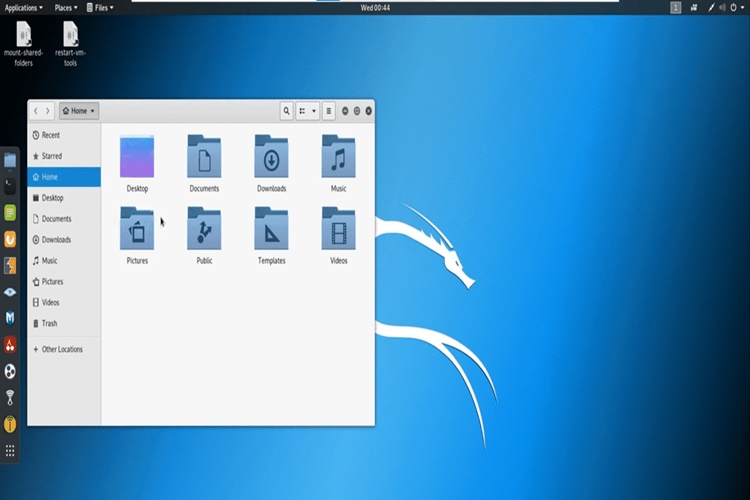Open the Downloads folder icon
Screen dimensions: 750x500
click(271, 157)
